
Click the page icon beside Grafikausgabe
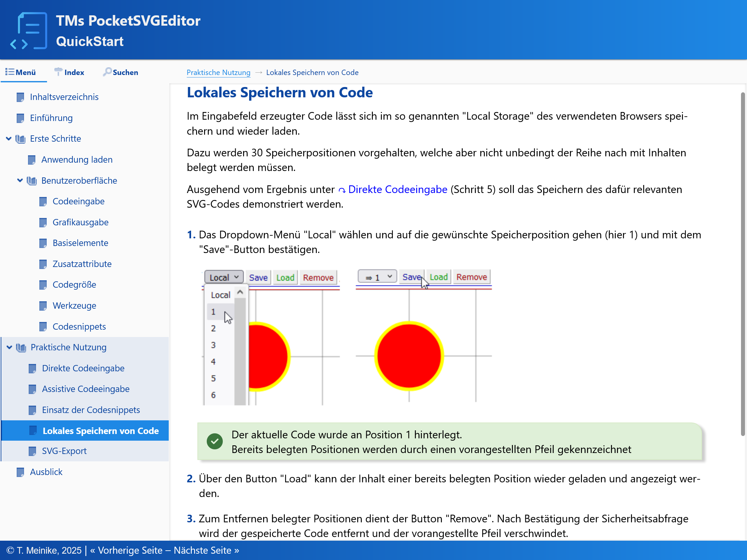point(43,222)
